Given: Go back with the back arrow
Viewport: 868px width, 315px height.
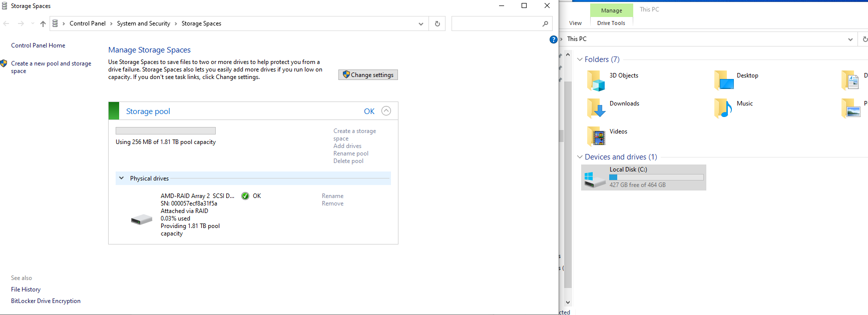Looking at the screenshot, I should click(x=6, y=23).
